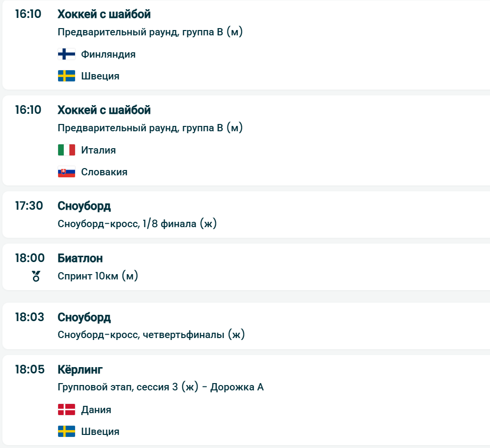Open the Финляндия team link
This screenshot has width=490, height=448.
pyautogui.click(x=108, y=54)
